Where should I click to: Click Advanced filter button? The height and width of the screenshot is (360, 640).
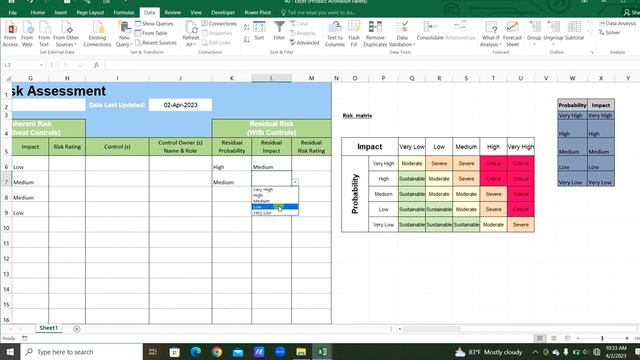[304, 42]
